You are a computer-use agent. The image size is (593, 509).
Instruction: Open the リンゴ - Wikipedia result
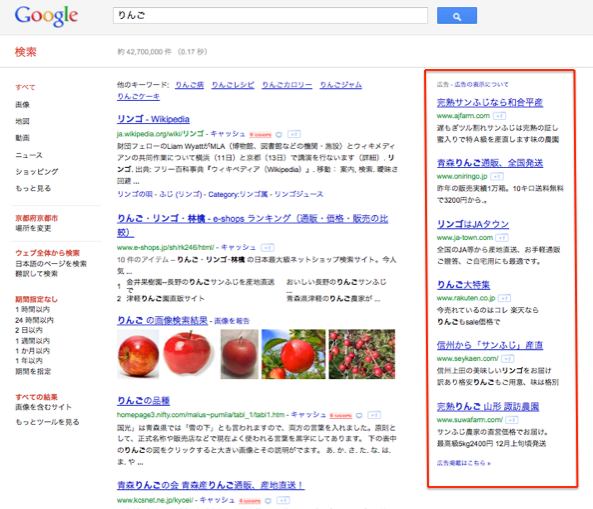point(153,119)
